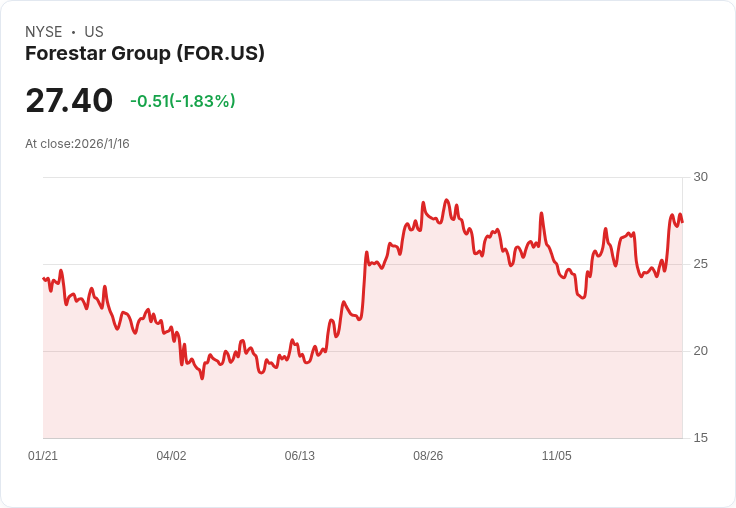The height and width of the screenshot is (508, 736).
Task: Click the 06/13 date axis label
Action: click(300, 456)
